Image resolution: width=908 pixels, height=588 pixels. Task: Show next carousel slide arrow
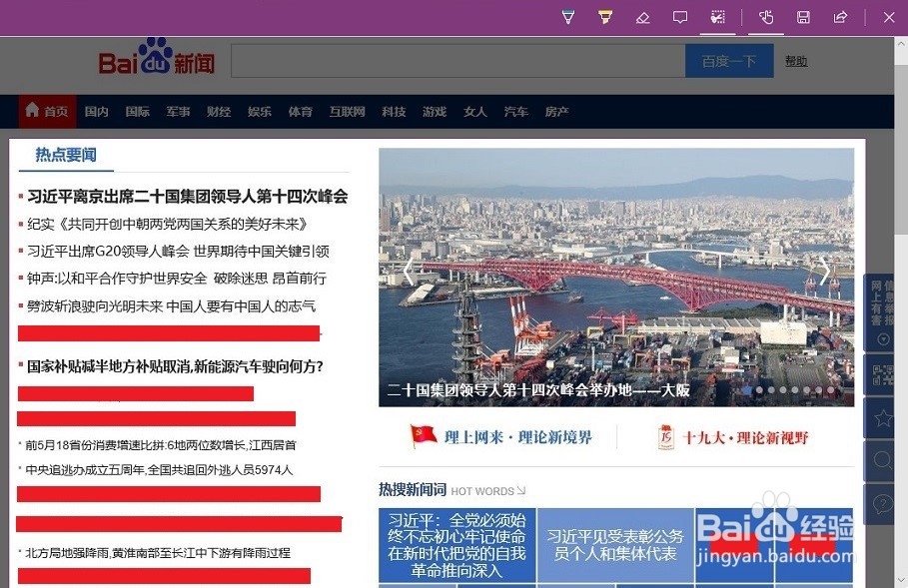[x=825, y=271]
